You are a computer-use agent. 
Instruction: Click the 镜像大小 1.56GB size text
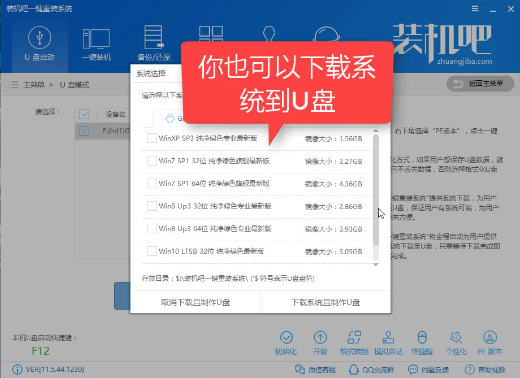point(333,139)
